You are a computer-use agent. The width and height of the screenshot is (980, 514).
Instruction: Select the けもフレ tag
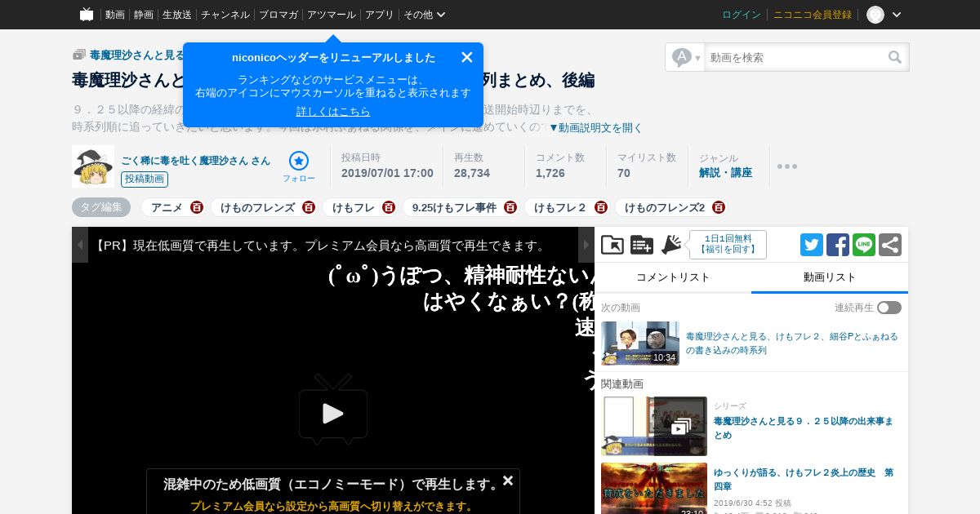pyautogui.click(x=354, y=207)
